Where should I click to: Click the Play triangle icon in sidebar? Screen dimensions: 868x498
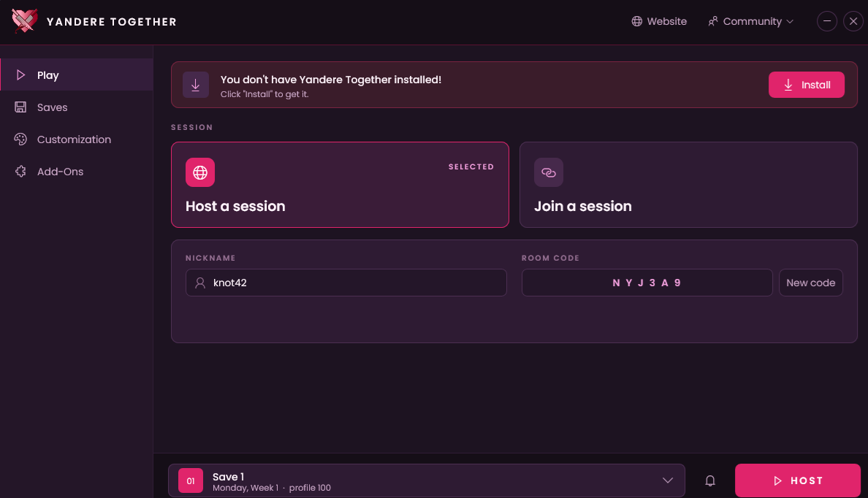[20, 75]
